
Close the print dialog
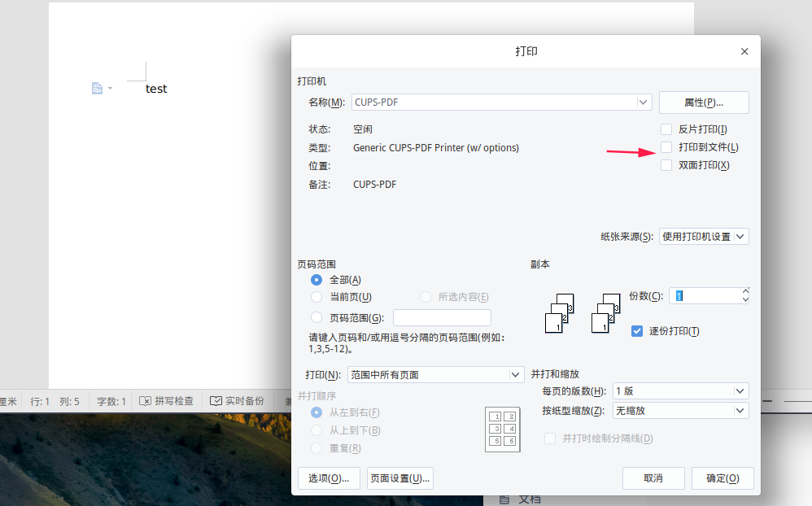click(x=744, y=51)
